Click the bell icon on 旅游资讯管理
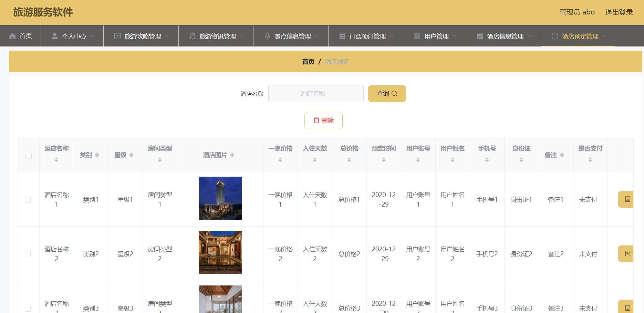This screenshot has width=644, height=313. tap(192, 35)
